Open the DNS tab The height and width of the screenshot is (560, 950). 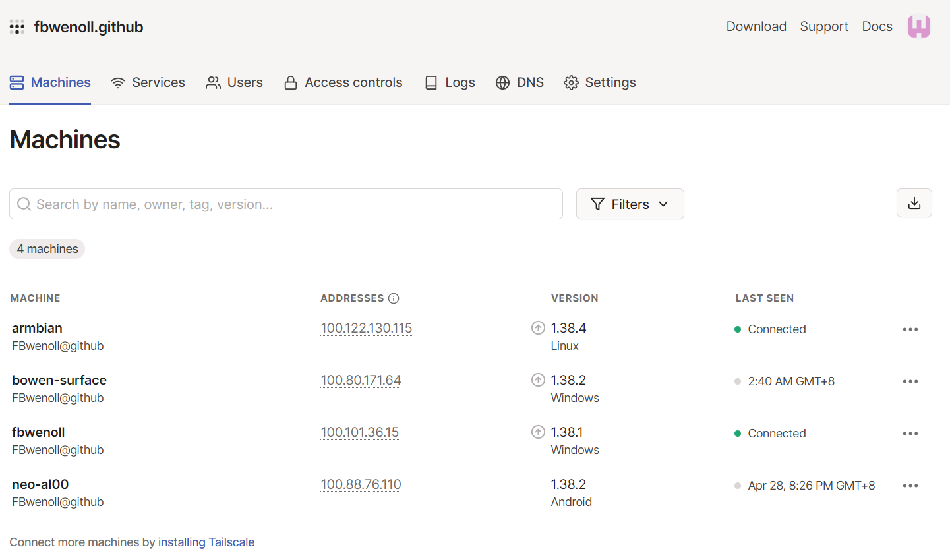coord(520,82)
